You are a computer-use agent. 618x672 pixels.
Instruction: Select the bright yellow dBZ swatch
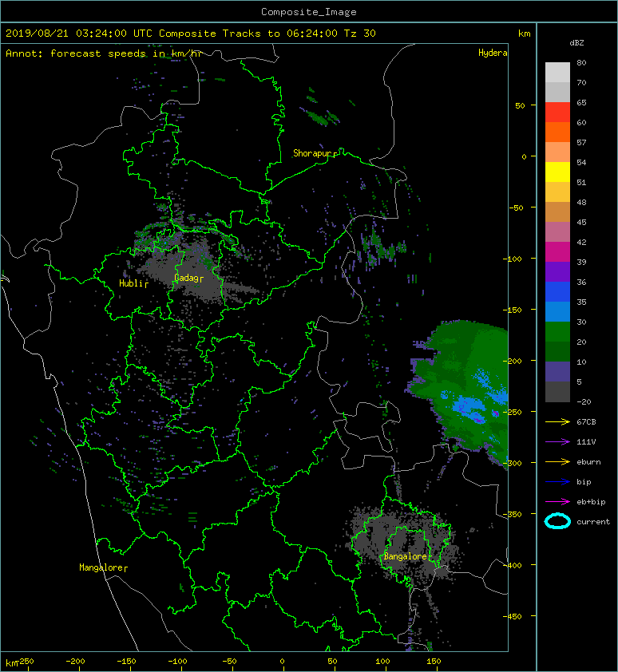pyautogui.click(x=557, y=172)
